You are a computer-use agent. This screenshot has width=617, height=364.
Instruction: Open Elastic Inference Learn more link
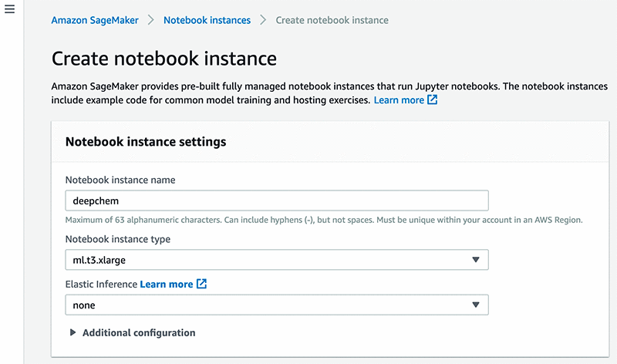click(166, 285)
